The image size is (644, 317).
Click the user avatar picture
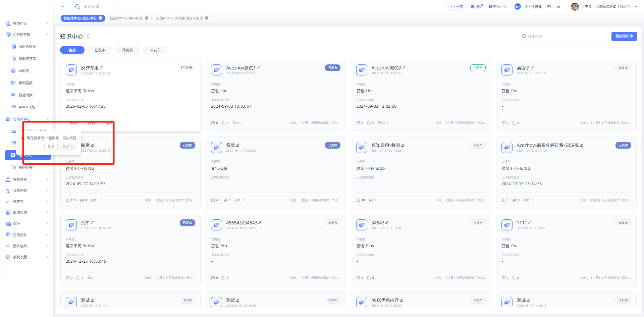[x=575, y=6]
